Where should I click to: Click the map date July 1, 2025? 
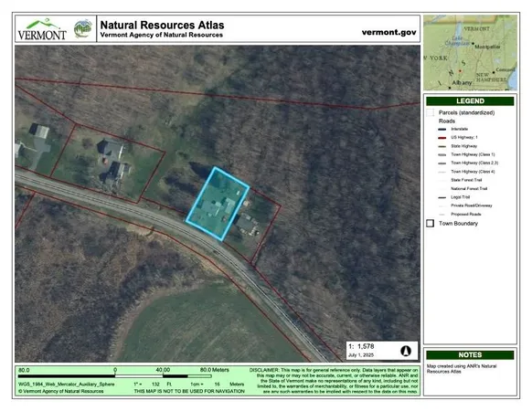point(361,355)
